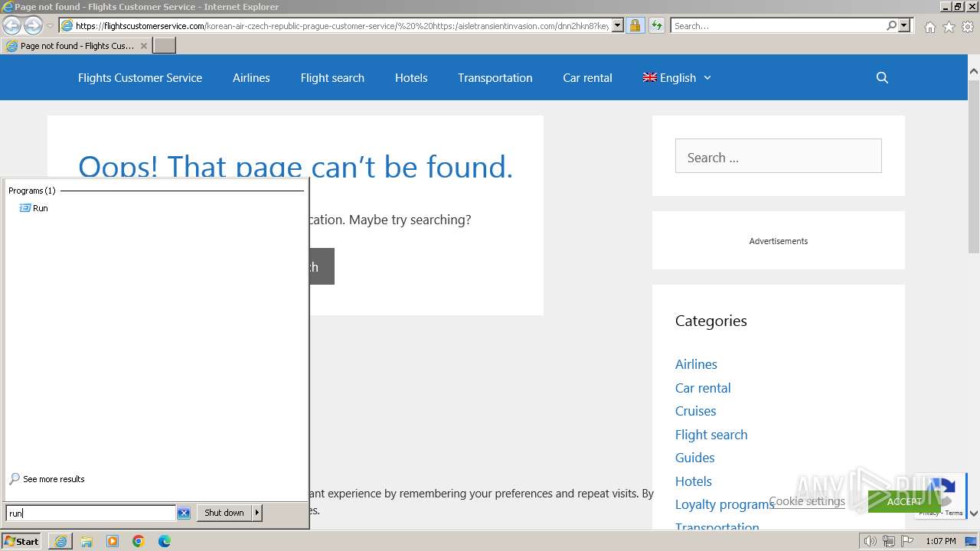The height and width of the screenshot is (551, 980).
Task: Click See more results link
Action: (x=47, y=479)
